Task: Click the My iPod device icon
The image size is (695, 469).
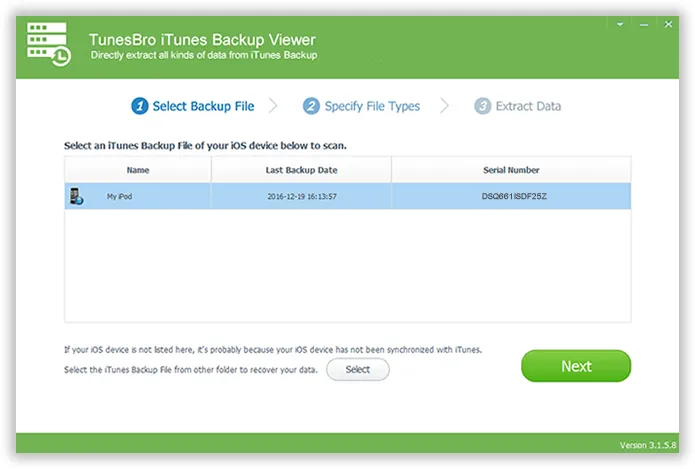Action: 77,197
